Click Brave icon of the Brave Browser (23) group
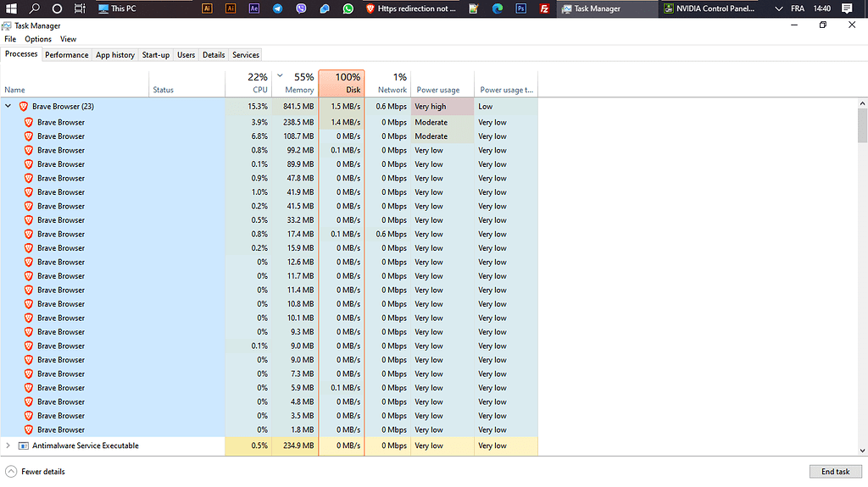868x487 pixels. point(23,106)
